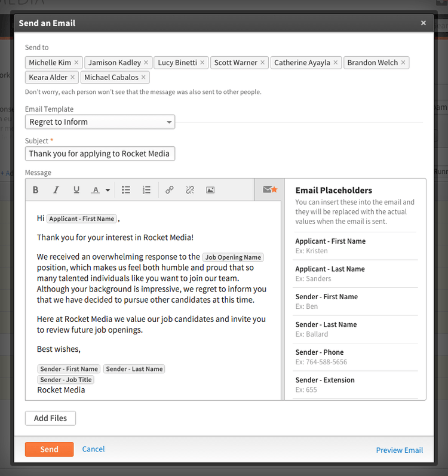
Task: Remove Brandon Welch from recipients
Action: (x=403, y=62)
